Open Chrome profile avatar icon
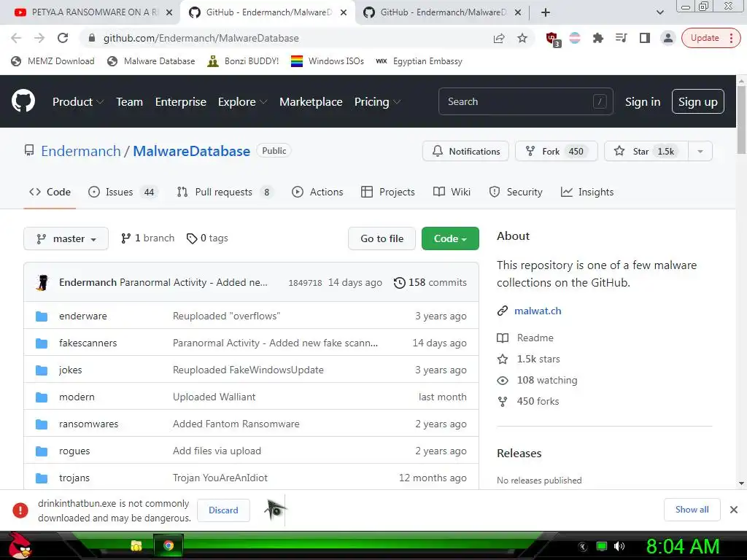This screenshot has width=747, height=560. (668, 38)
